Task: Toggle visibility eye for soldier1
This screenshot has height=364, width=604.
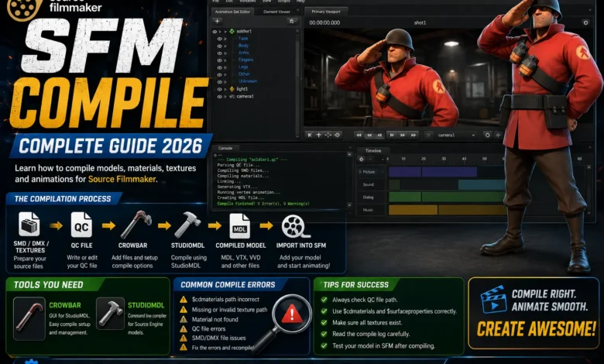Action: coord(215,32)
